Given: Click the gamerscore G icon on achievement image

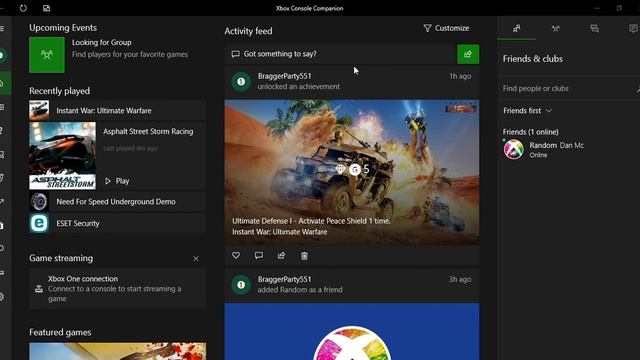Looking at the screenshot, I should click(355, 169).
